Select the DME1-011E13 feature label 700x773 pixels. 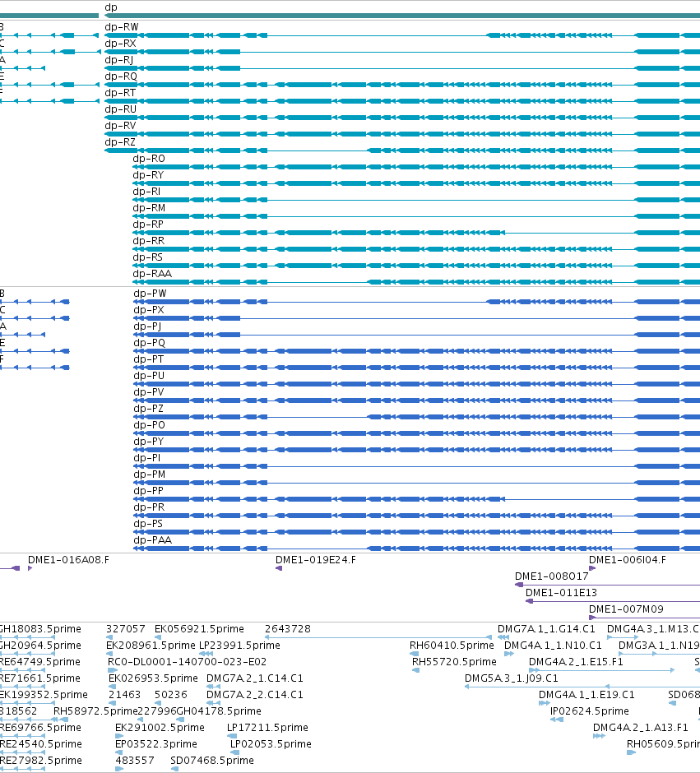(562, 593)
